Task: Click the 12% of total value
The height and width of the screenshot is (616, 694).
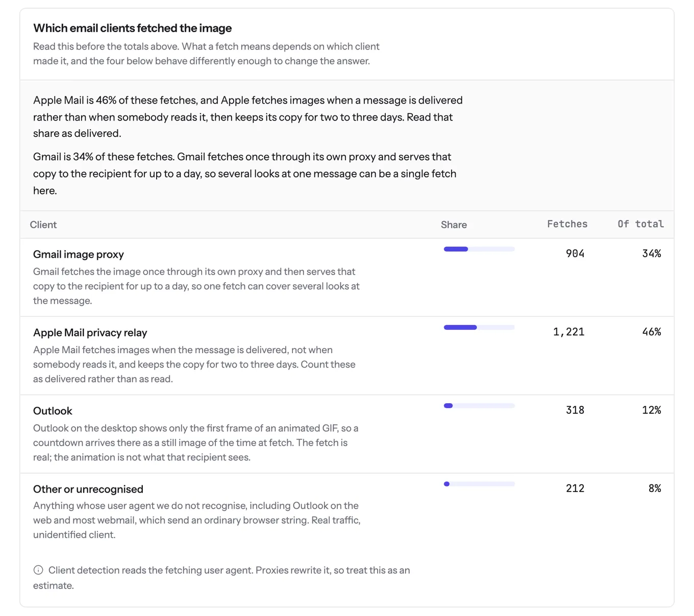Action: tap(652, 410)
